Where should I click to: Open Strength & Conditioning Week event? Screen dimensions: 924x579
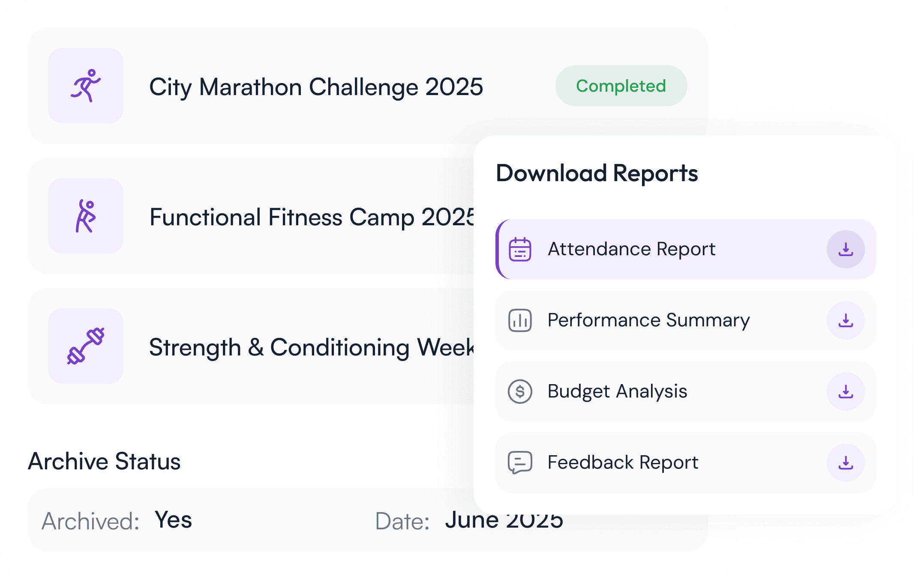pyautogui.click(x=312, y=347)
